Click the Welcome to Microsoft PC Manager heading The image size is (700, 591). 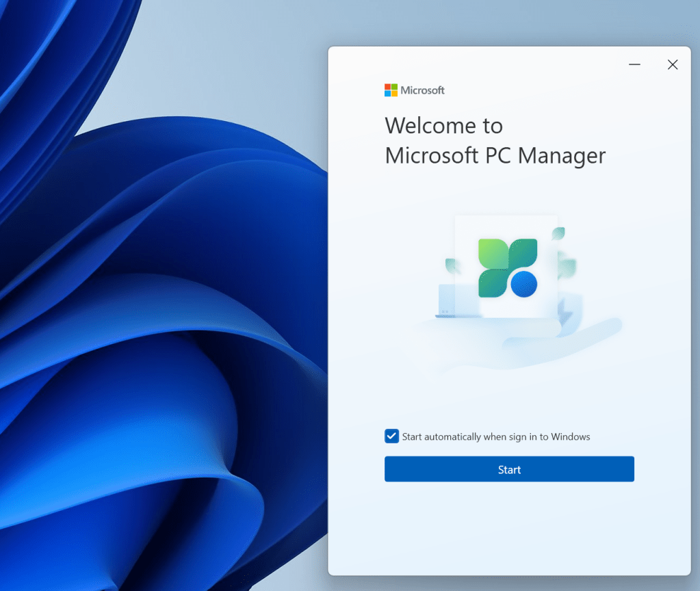point(495,140)
